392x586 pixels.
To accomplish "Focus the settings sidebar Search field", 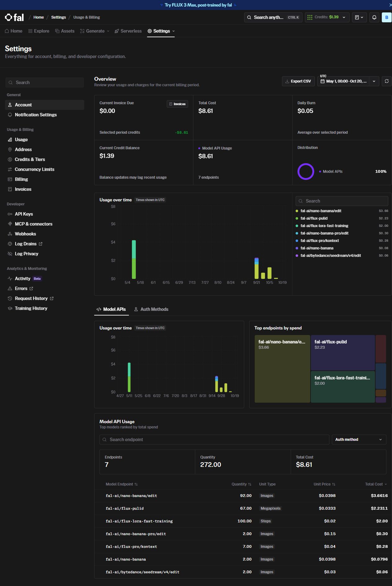I will click(45, 83).
